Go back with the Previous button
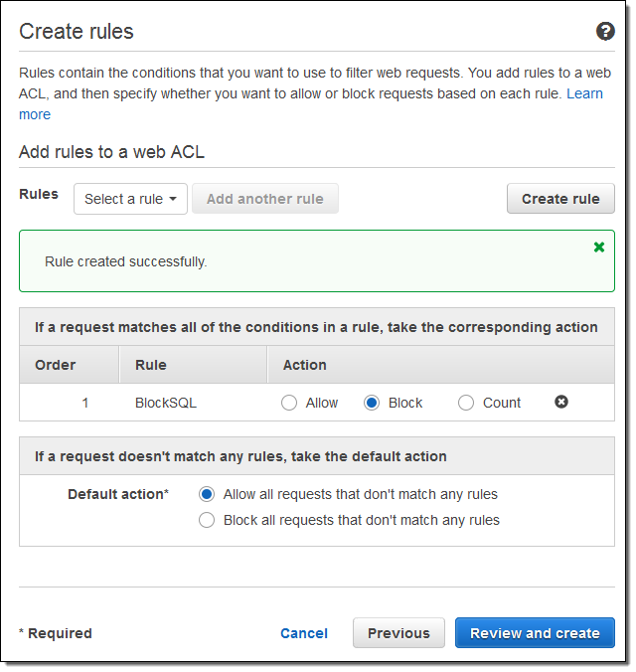The height and width of the screenshot is (672, 636). tap(398, 633)
